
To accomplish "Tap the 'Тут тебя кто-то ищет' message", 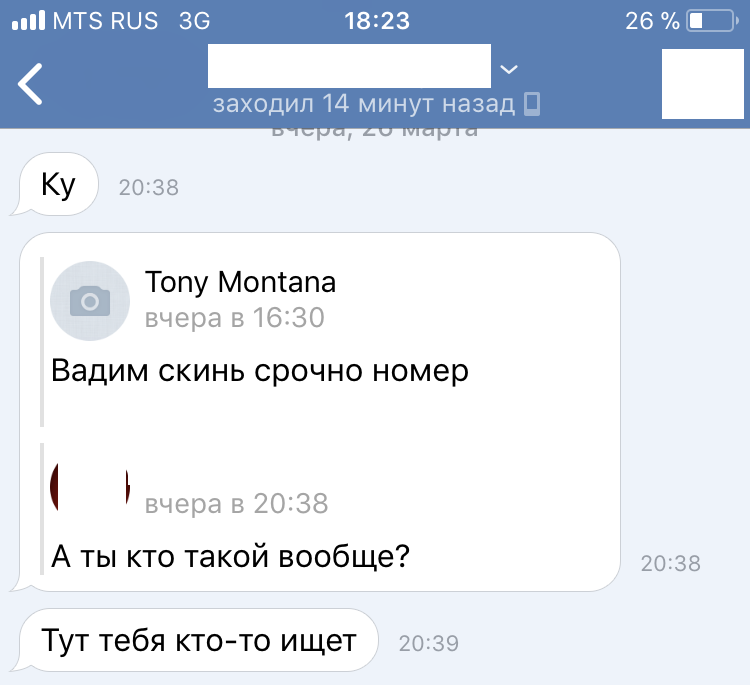I will 198,640.
